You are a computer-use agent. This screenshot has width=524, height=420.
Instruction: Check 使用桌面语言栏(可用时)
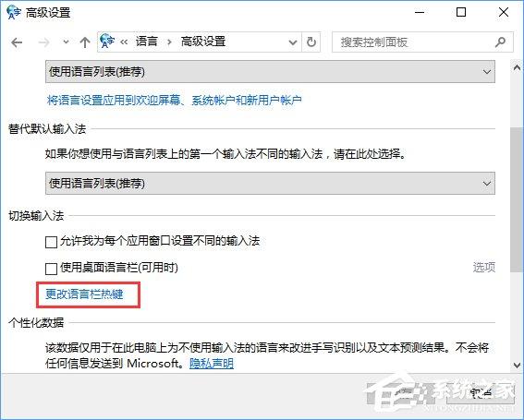(51, 269)
